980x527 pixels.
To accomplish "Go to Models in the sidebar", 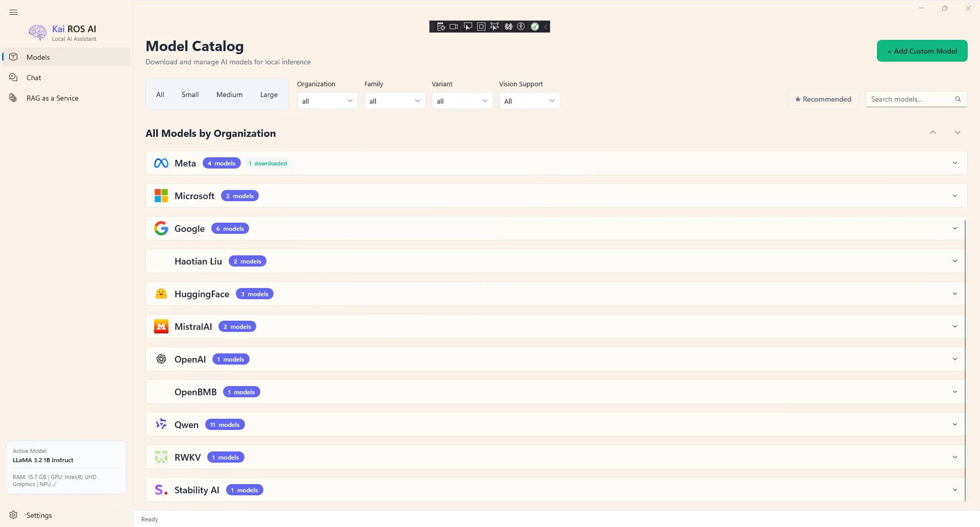I will (x=66, y=57).
